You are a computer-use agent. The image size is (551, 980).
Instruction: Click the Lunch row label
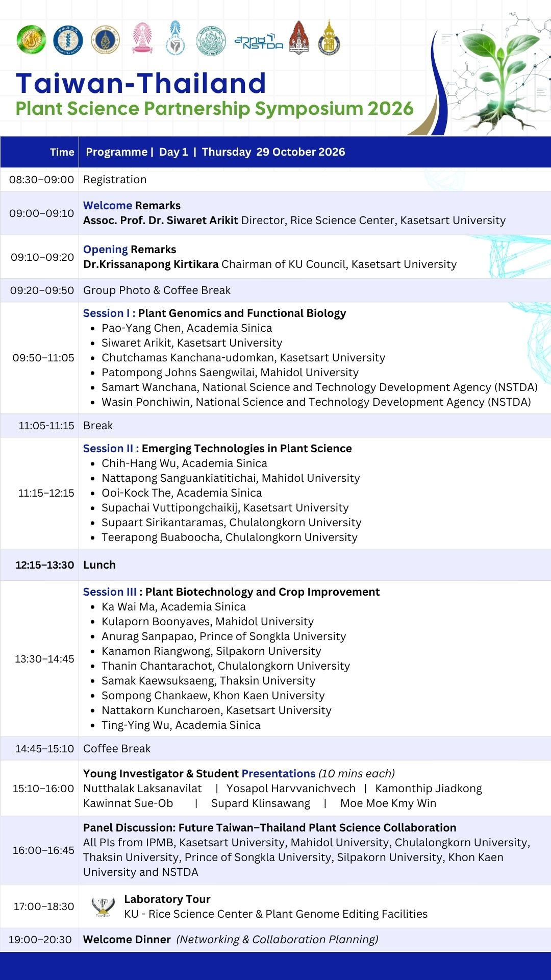tap(99, 565)
